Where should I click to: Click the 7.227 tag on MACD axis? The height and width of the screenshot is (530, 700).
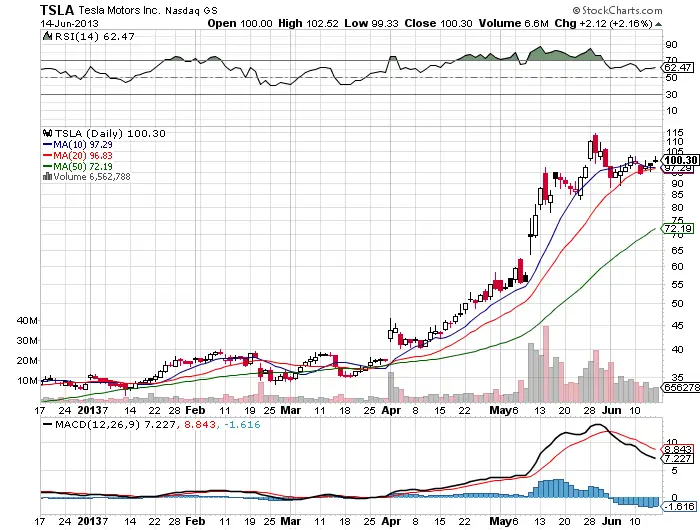(677, 459)
